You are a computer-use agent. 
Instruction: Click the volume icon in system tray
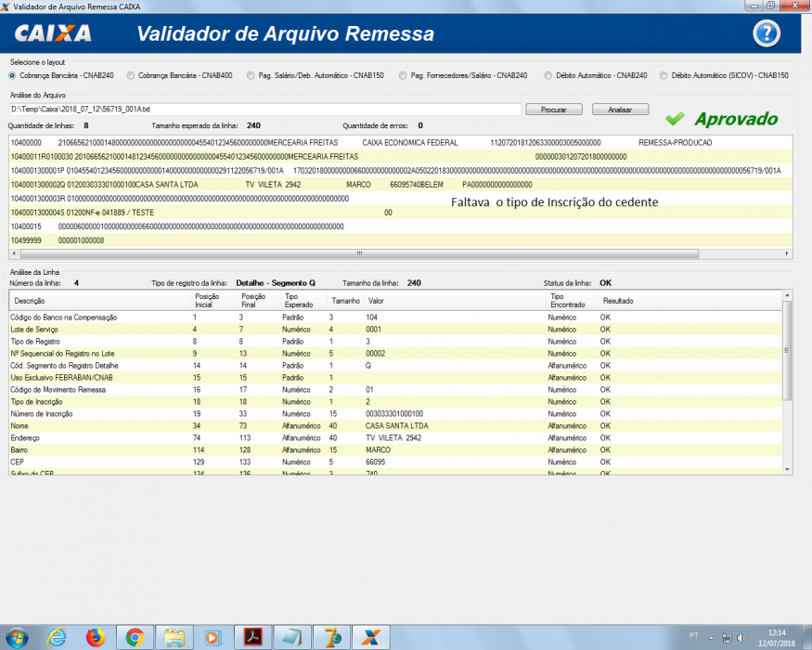(742, 638)
